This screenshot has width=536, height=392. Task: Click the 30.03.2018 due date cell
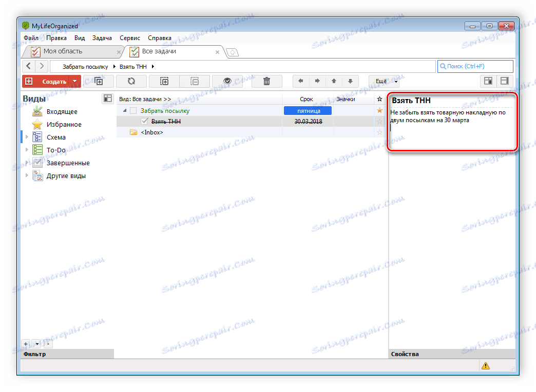309,121
